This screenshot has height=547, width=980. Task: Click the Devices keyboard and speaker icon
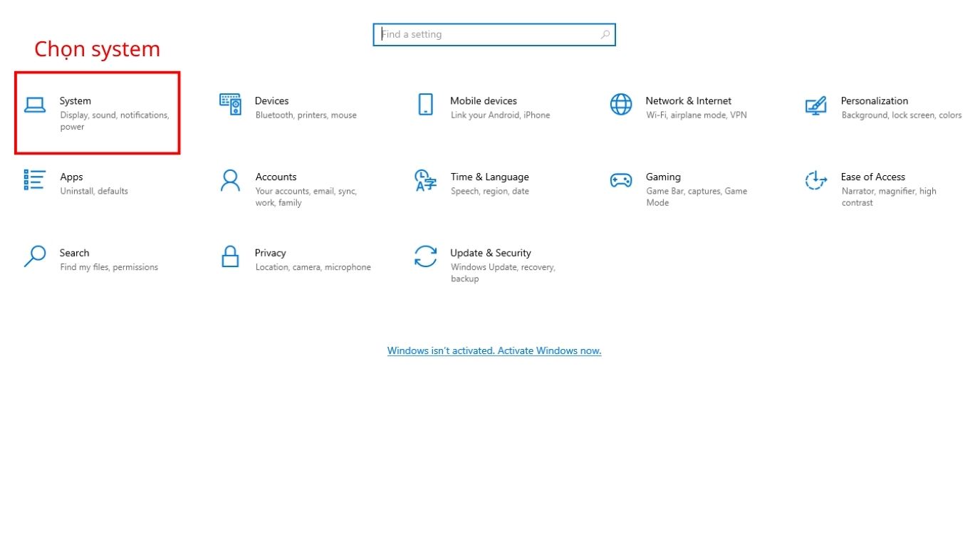point(230,104)
